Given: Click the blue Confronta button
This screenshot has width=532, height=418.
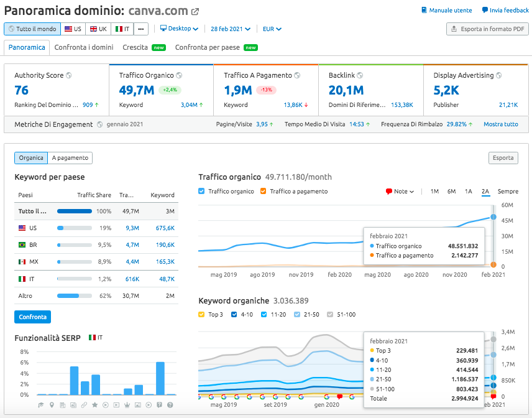Looking at the screenshot, I should [32, 317].
